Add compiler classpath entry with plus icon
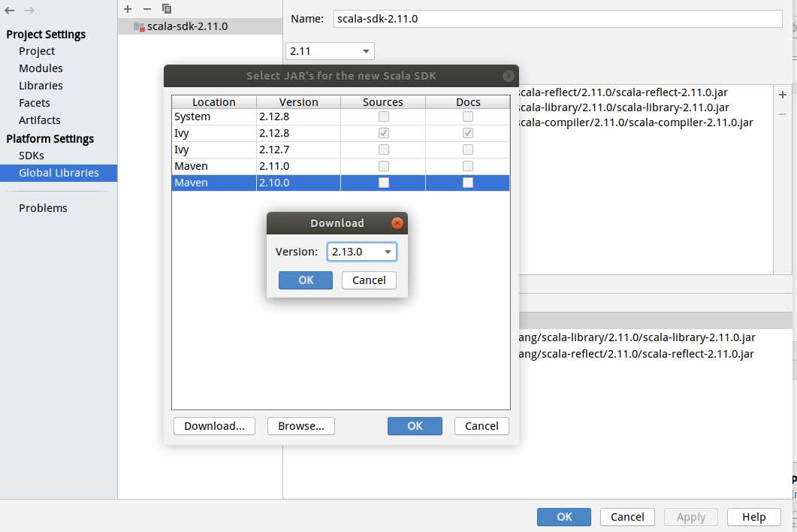Screen dimensions: 797x532 (x=782, y=95)
